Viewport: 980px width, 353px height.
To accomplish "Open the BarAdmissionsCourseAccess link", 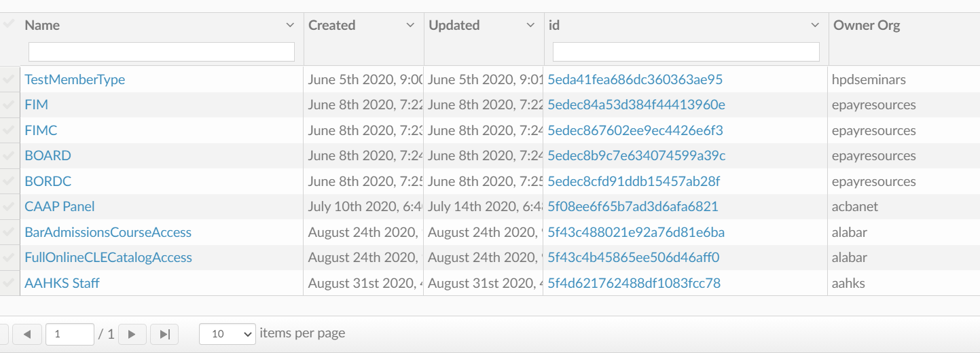I will coord(108,232).
